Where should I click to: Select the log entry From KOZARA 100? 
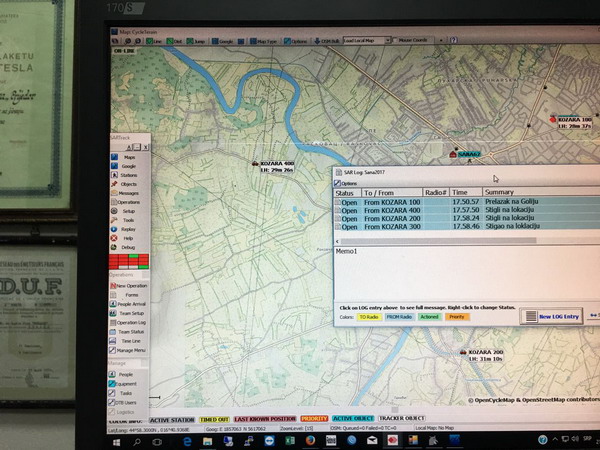[x=467, y=202]
